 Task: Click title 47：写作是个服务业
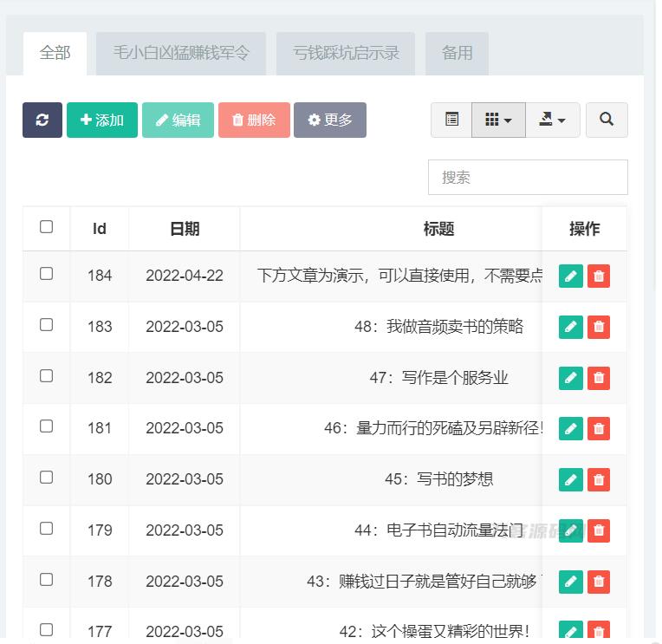[438, 378]
